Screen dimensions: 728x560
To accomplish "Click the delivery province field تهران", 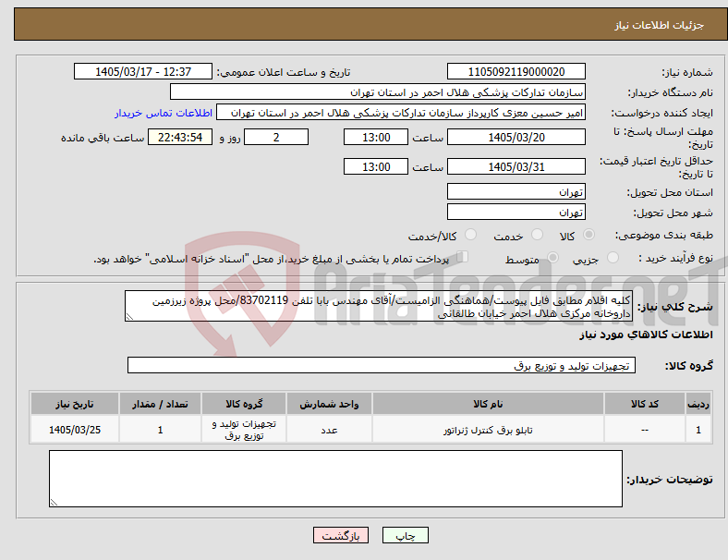I will point(516,191).
